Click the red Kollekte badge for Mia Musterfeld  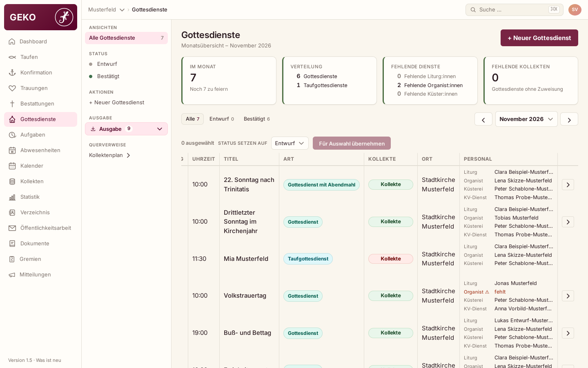391,259
